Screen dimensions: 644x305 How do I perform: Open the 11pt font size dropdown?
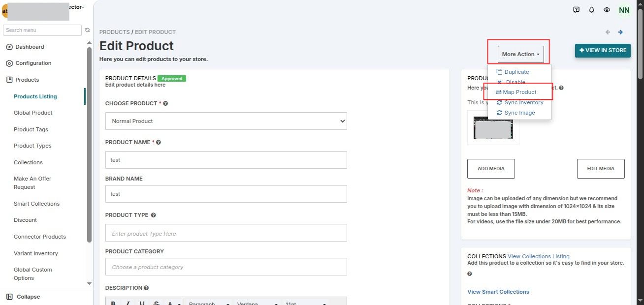pos(305,304)
